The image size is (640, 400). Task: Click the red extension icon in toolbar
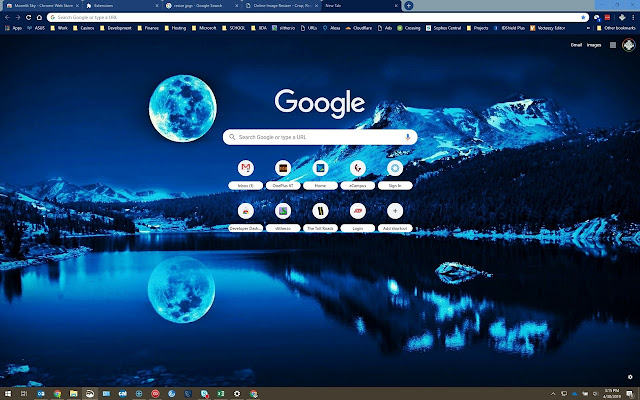point(607,18)
